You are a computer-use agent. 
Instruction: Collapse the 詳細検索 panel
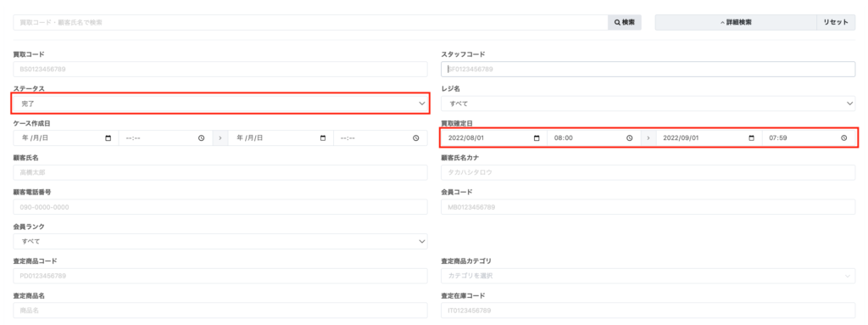736,22
